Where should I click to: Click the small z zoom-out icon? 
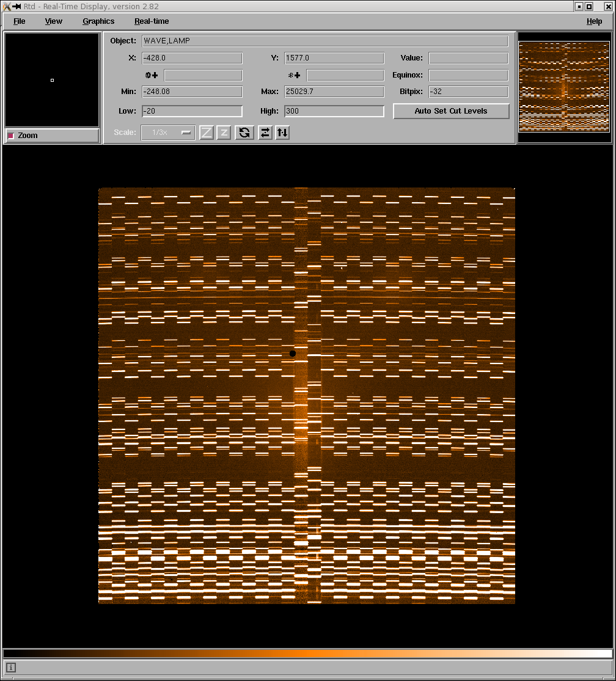click(224, 133)
